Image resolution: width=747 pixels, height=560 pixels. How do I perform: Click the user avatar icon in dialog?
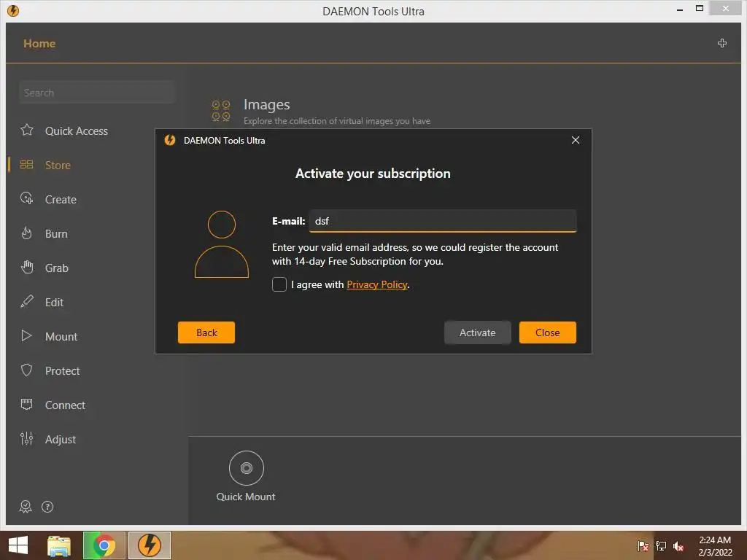222,244
